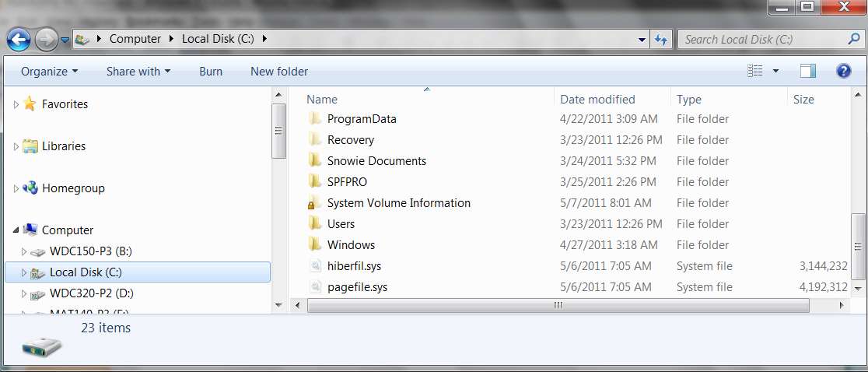Open the Help question mark icon
868x372 pixels.
pyautogui.click(x=843, y=71)
